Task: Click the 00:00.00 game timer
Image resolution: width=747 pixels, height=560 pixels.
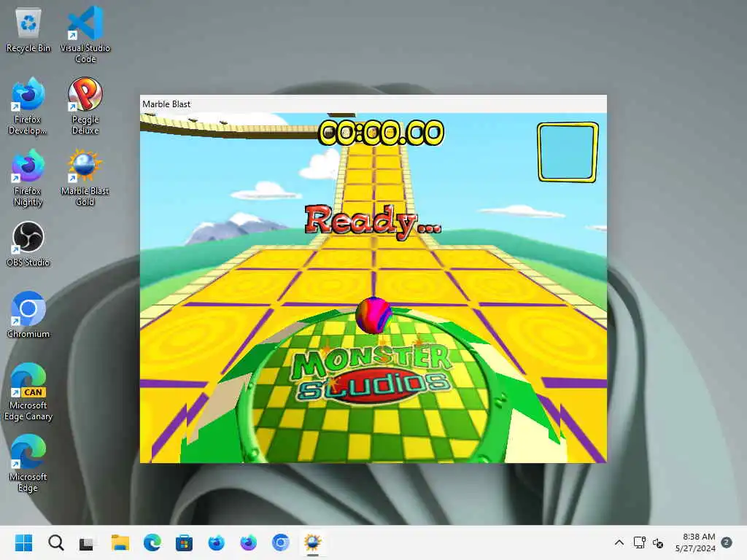Action: pyautogui.click(x=381, y=133)
